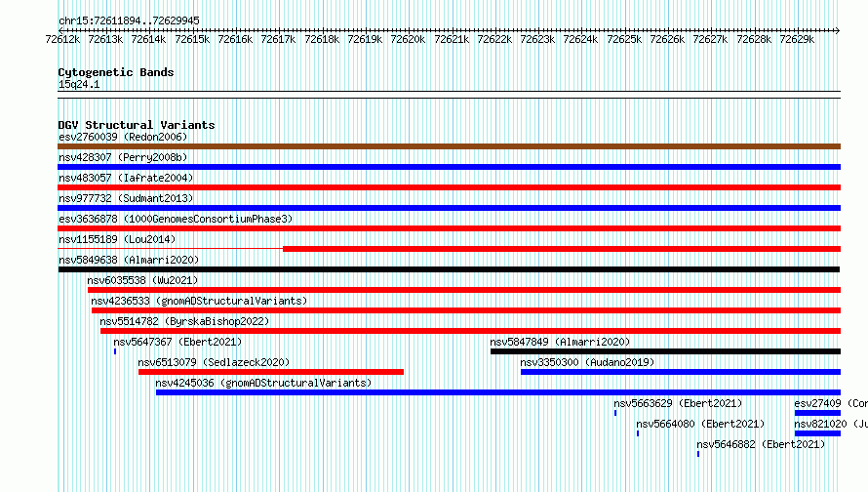The image size is (868, 492).
Task: Click the 72626k ruler tick label
Action: [667, 39]
